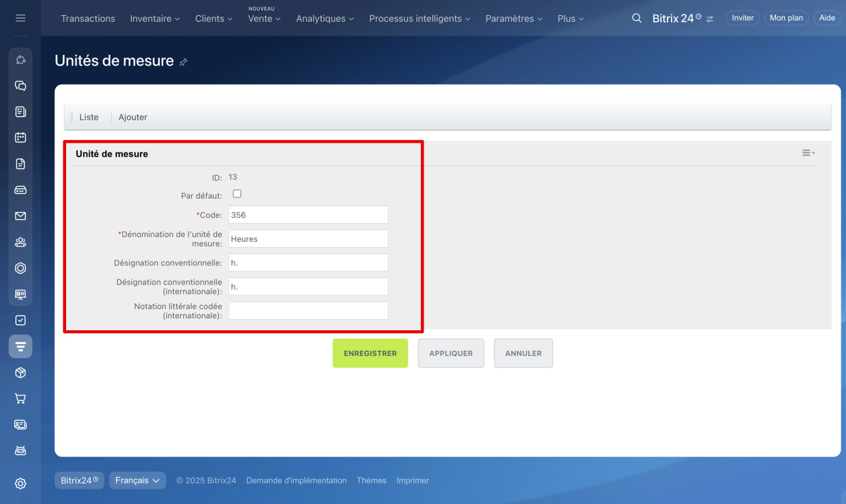Expand the Paramètres menu
The height and width of the screenshot is (504, 846).
(514, 18)
